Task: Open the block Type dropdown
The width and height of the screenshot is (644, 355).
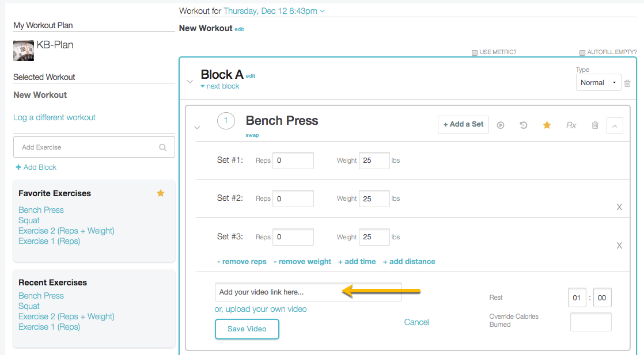Action: coord(598,83)
